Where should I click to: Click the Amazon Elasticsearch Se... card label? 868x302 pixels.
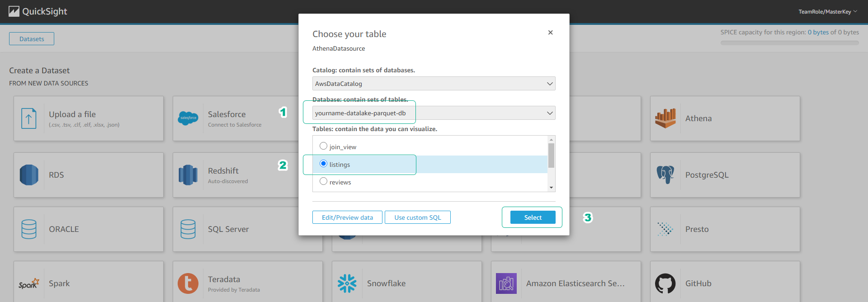click(x=576, y=283)
